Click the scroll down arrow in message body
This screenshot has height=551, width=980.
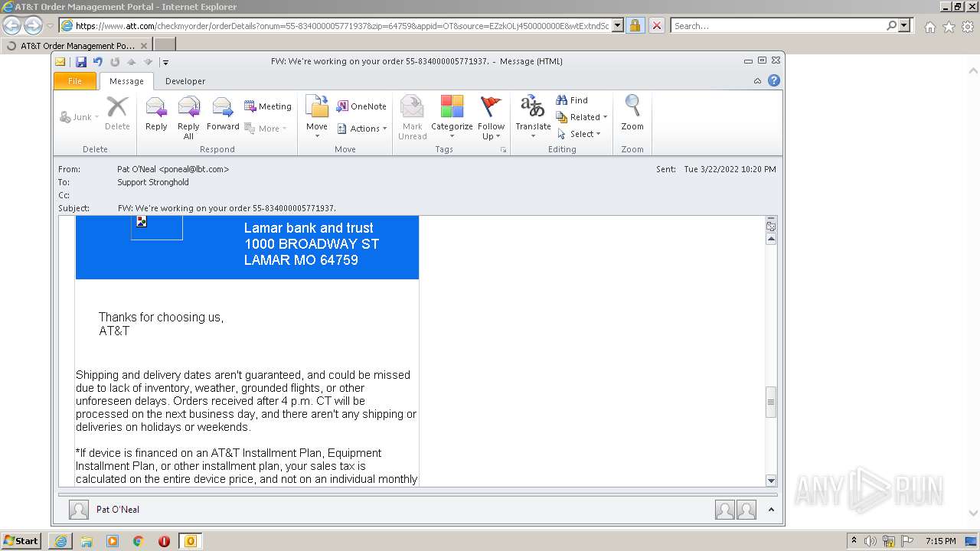(771, 481)
